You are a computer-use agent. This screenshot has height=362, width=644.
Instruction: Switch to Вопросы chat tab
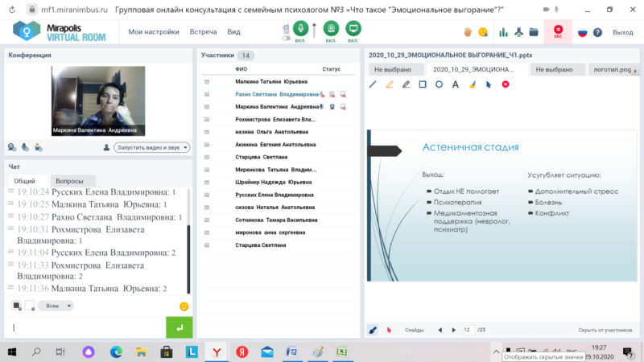(x=69, y=181)
